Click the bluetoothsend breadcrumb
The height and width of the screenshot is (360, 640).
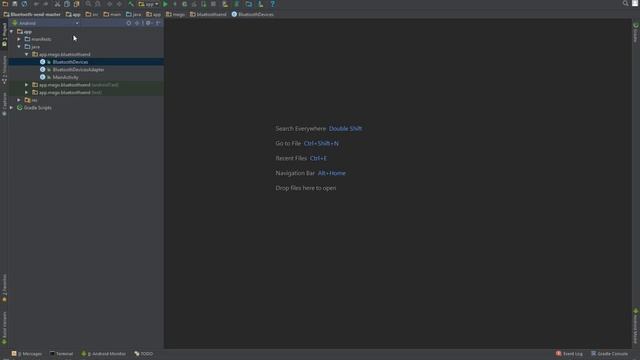(x=208, y=14)
